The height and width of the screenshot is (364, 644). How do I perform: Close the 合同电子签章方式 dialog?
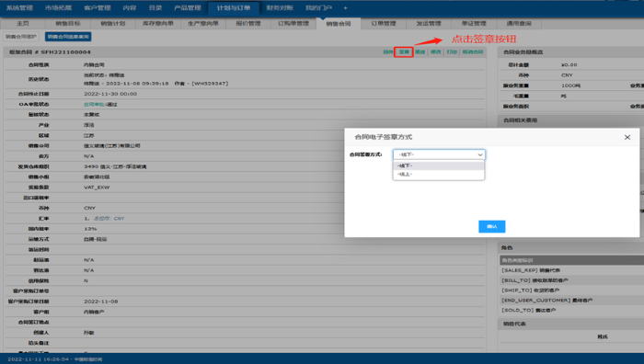[627, 137]
